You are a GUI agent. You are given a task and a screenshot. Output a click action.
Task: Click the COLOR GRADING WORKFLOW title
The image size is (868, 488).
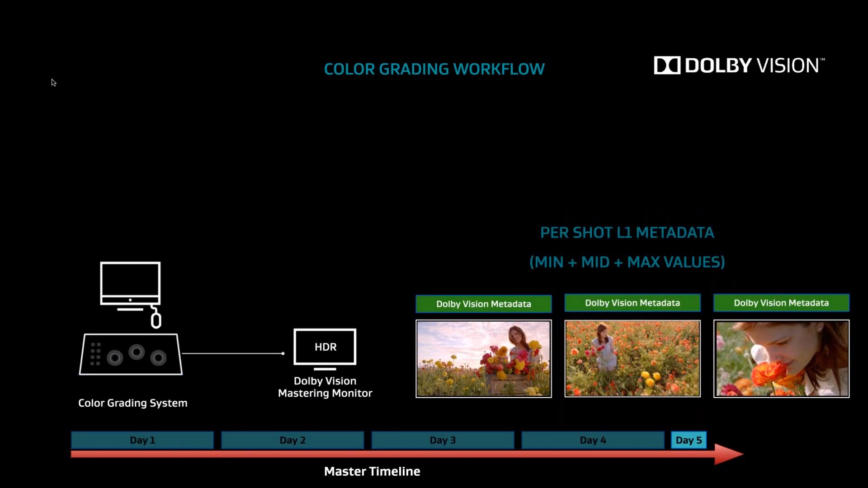[434, 69]
